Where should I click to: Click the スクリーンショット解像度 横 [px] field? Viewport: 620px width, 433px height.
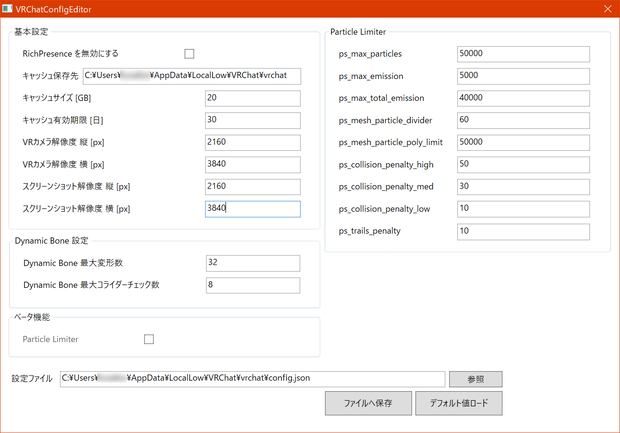[253, 209]
